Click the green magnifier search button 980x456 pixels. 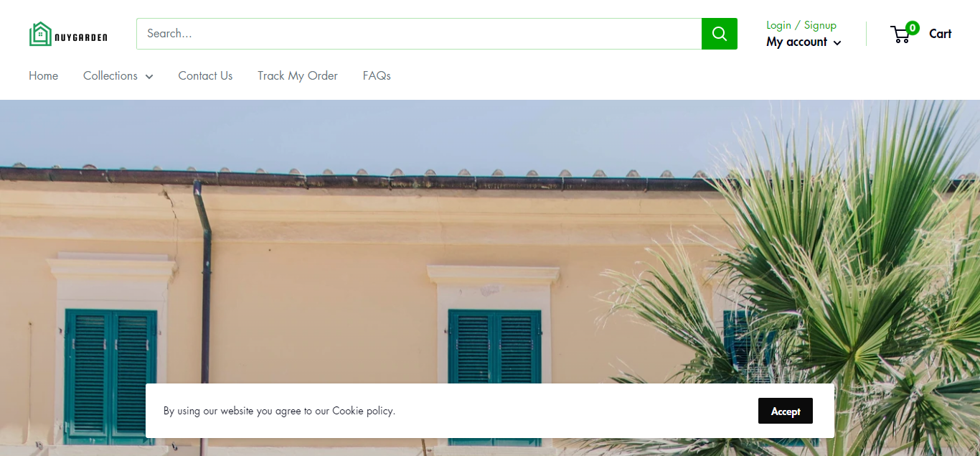click(x=720, y=34)
